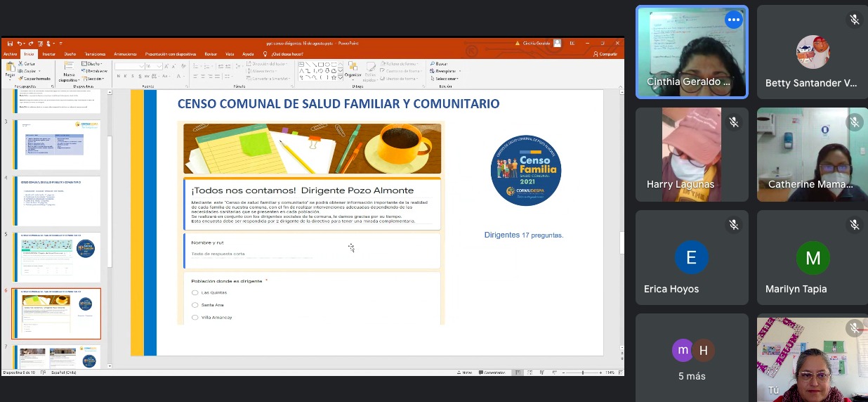Click the Notas button in status bar
The width and height of the screenshot is (868, 402).
coord(464,372)
